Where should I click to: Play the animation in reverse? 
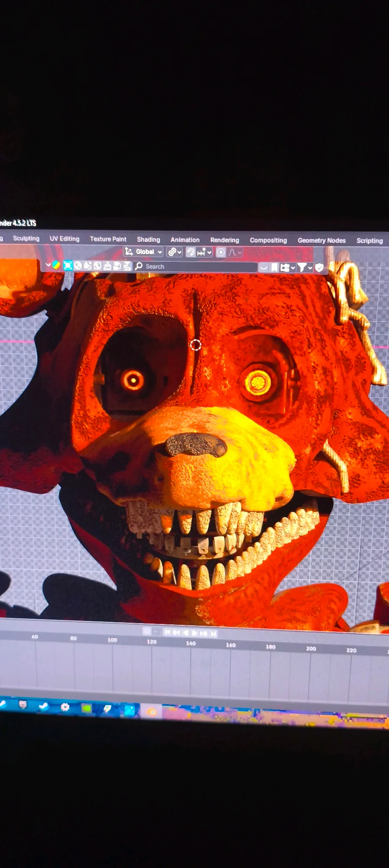tap(186, 633)
